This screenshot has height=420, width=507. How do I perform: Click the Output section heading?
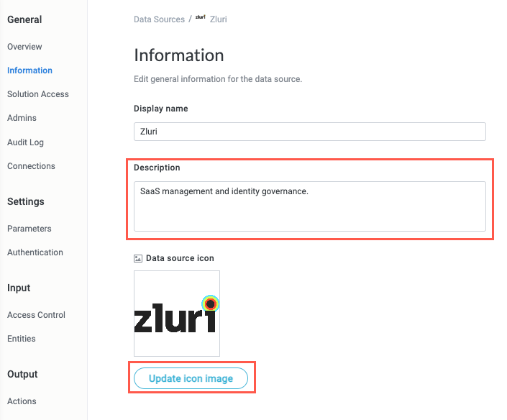point(22,374)
